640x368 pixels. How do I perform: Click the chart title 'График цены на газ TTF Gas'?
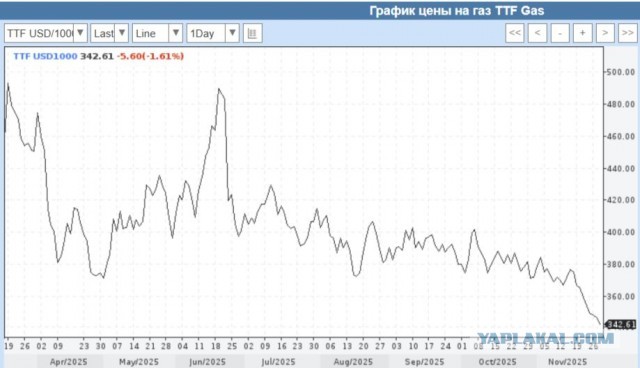click(x=456, y=10)
